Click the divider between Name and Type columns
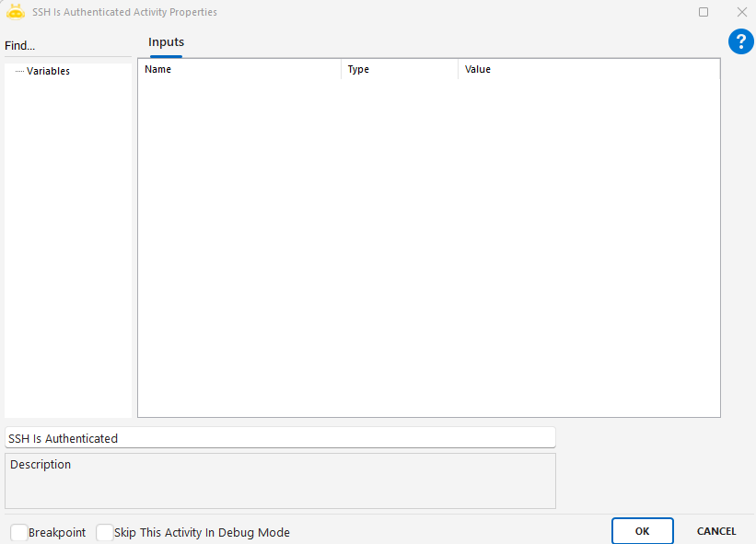The height and width of the screenshot is (544, 756). pos(341,70)
